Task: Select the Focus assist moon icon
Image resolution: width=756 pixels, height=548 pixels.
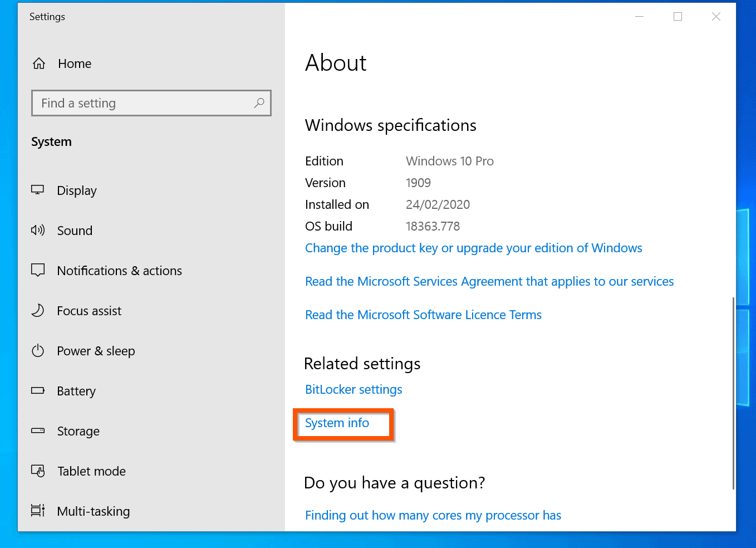Action: (x=37, y=310)
